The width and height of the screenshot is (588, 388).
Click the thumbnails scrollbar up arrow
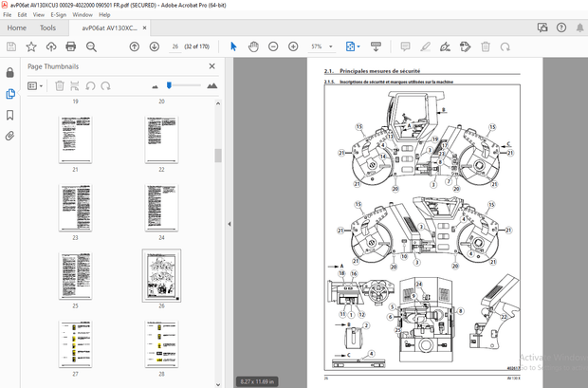click(x=218, y=103)
